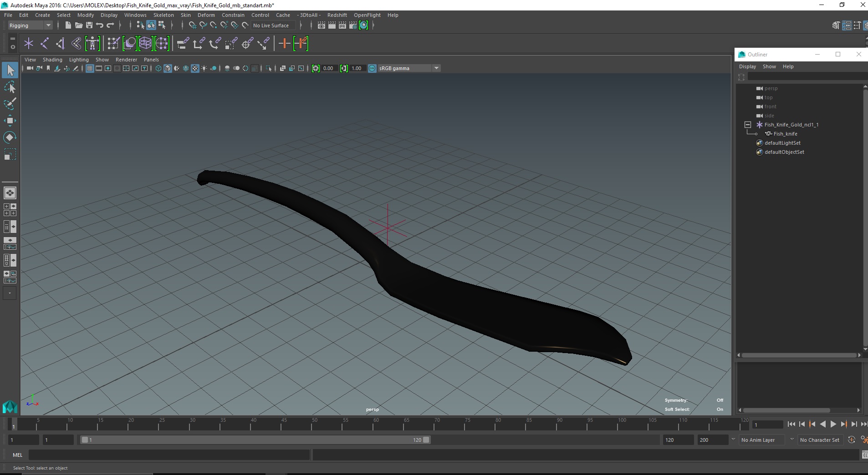The width and height of the screenshot is (868, 475).
Task: Open animation preferences running-man icon
Action: click(x=864, y=440)
